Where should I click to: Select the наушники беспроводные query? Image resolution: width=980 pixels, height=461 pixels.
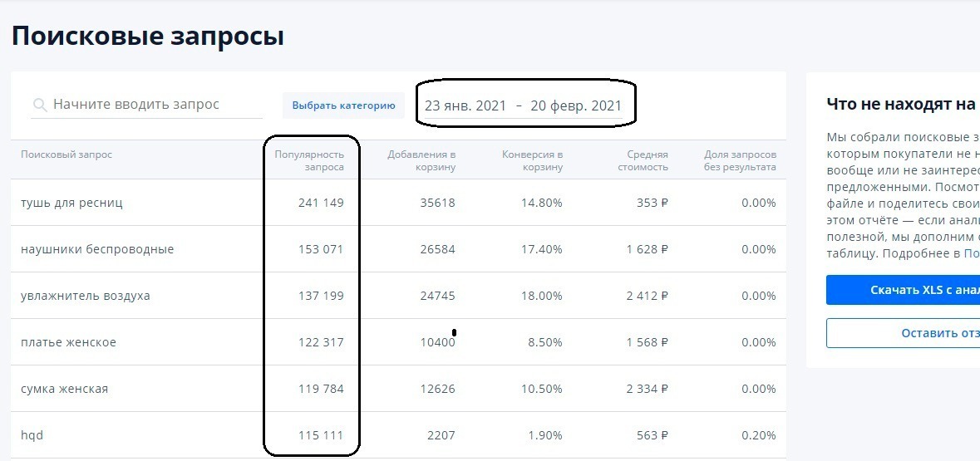(x=97, y=249)
